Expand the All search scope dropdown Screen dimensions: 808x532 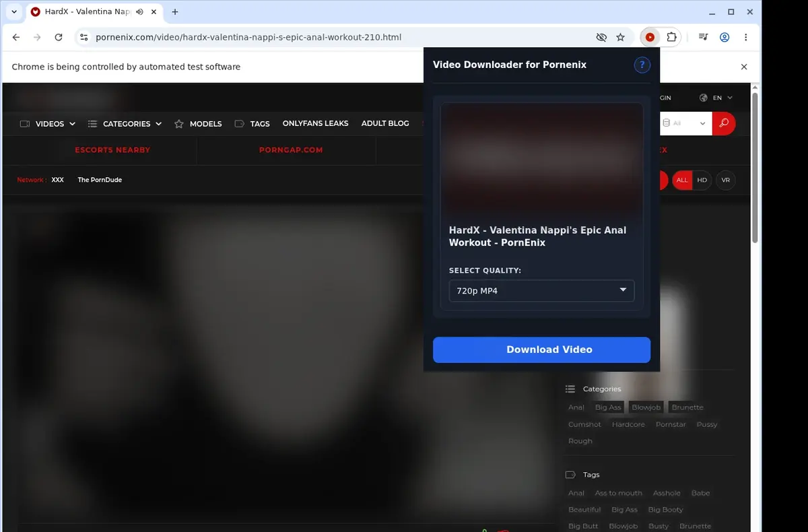pyautogui.click(x=684, y=123)
